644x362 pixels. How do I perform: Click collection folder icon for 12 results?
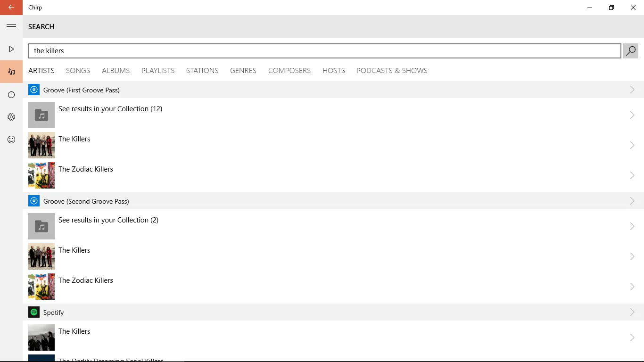(41, 115)
